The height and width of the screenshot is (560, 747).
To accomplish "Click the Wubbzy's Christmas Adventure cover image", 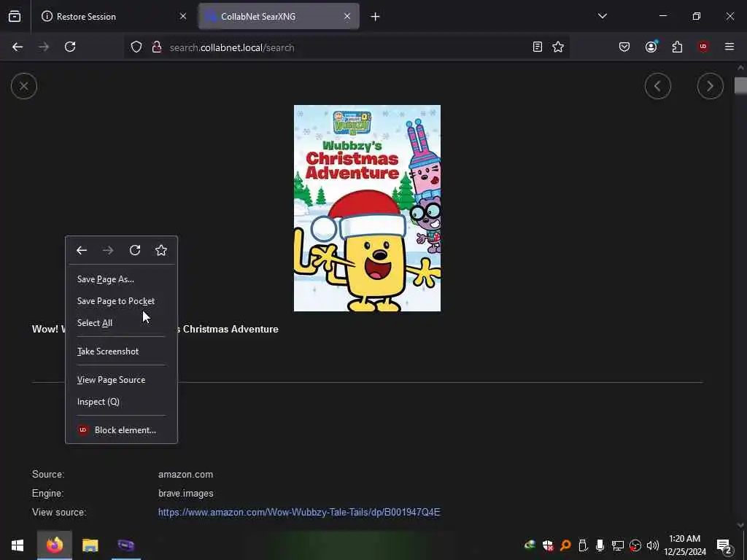I will tap(368, 208).
